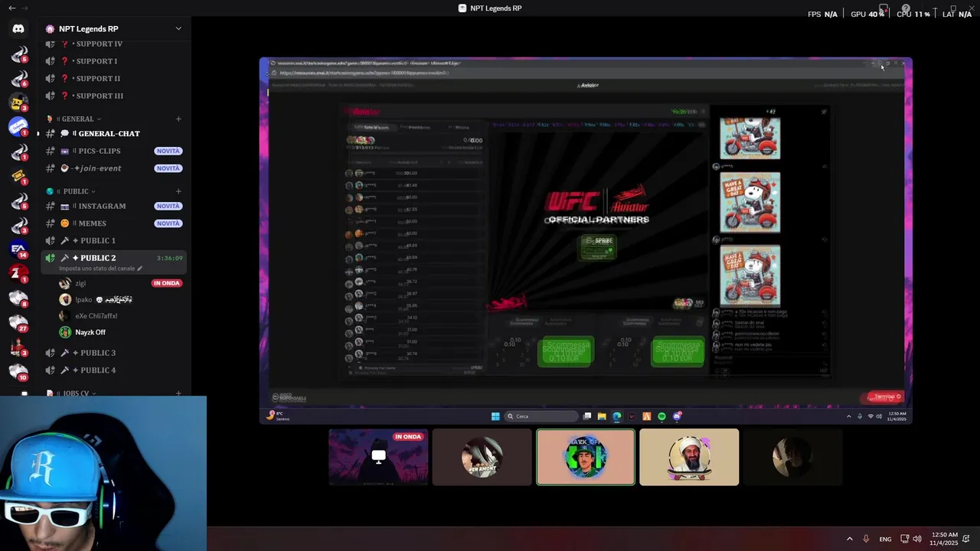Click the microphone icon in system tray
The height and width of the screenshot is (551, 980).
coord(866,539)
